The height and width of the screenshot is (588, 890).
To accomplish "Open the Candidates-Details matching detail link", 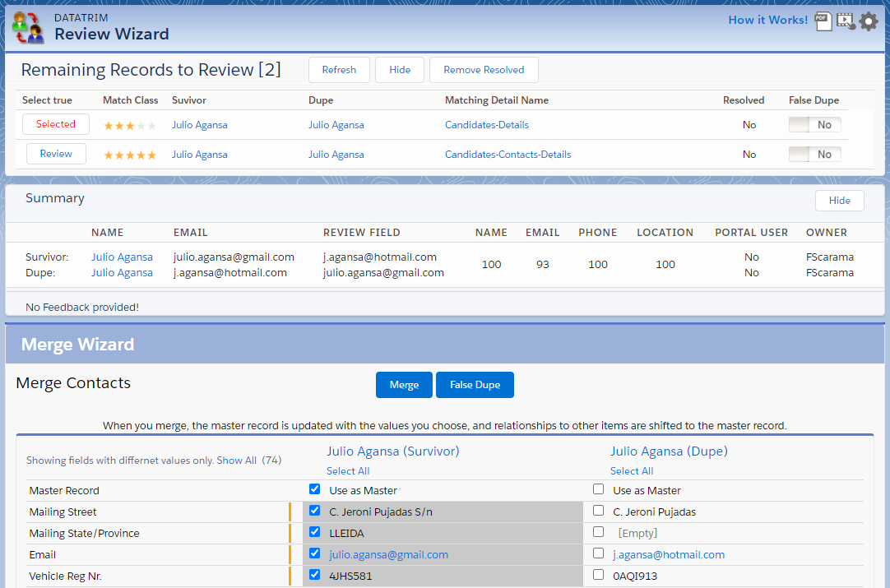I will (486, 125).
